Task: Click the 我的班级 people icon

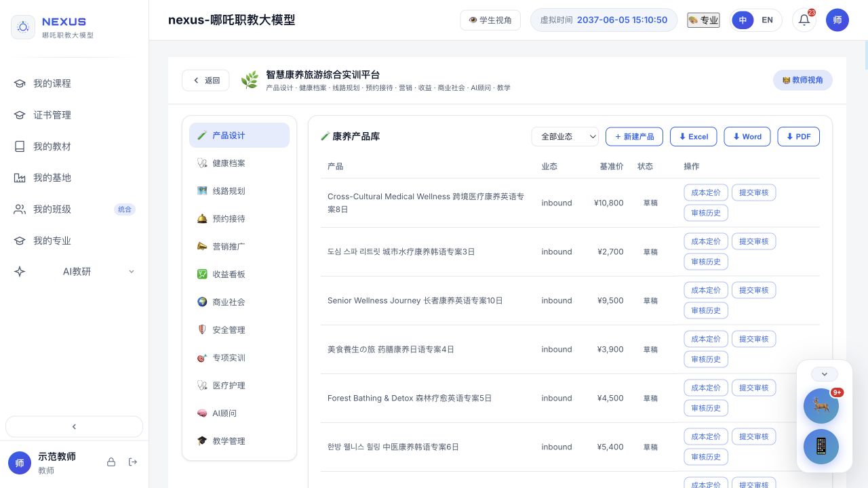Action: click(20, 209)
